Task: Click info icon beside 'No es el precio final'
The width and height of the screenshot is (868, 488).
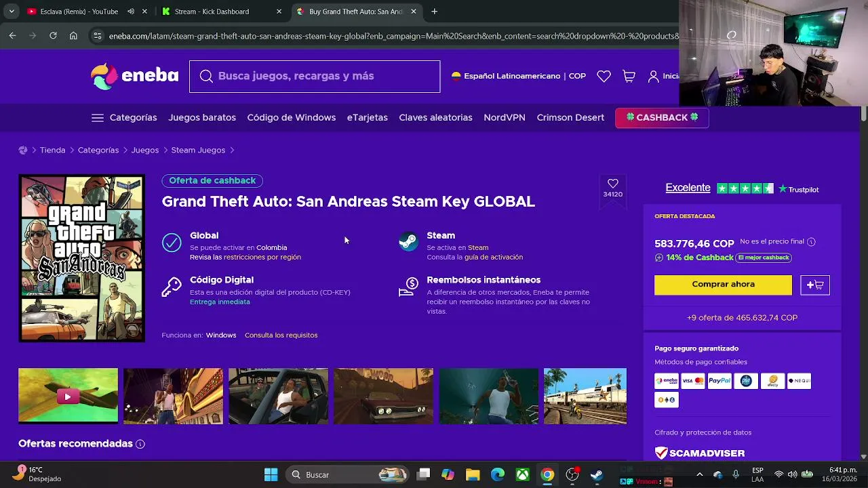Action: 811,242
